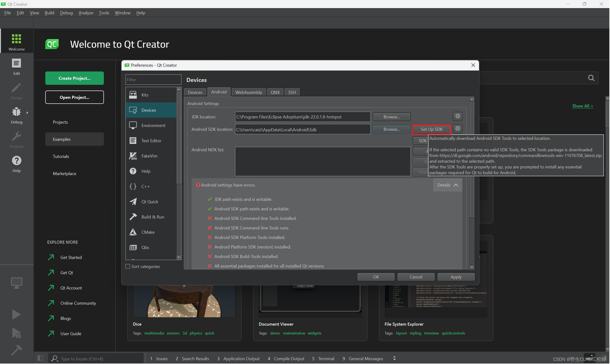Open Help mode in the left sidebar
Viewport: 610px width, 364px height.
[x=16, y=164]
